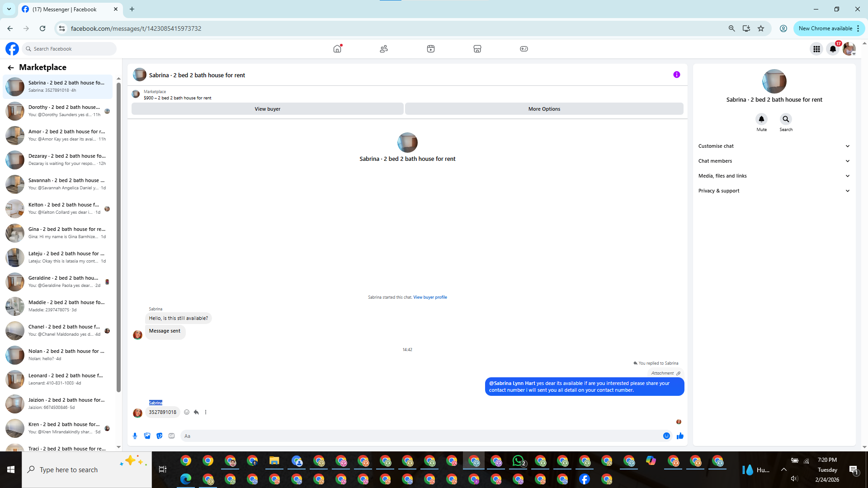
Task: Mute this conversation with bell icon
Action: coord(761,119)
